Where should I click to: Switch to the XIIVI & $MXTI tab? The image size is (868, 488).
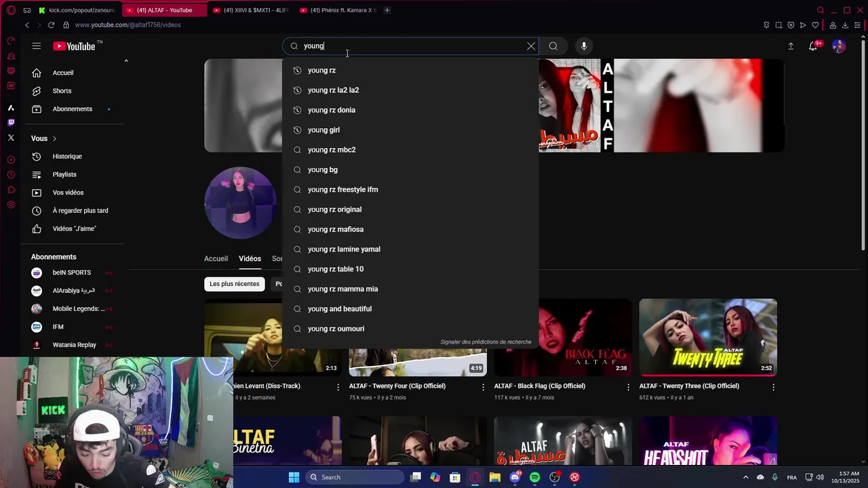pyautogui.click(x=250, y=10)
